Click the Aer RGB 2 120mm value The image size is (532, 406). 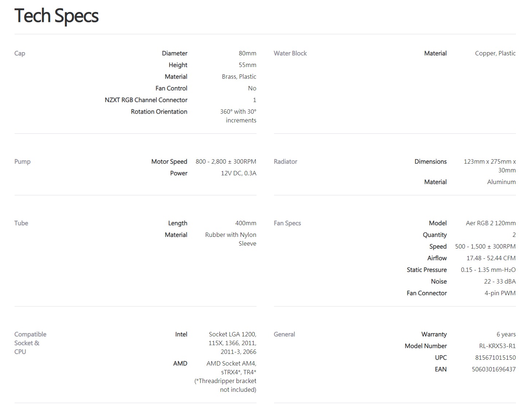tap(490, 223)
